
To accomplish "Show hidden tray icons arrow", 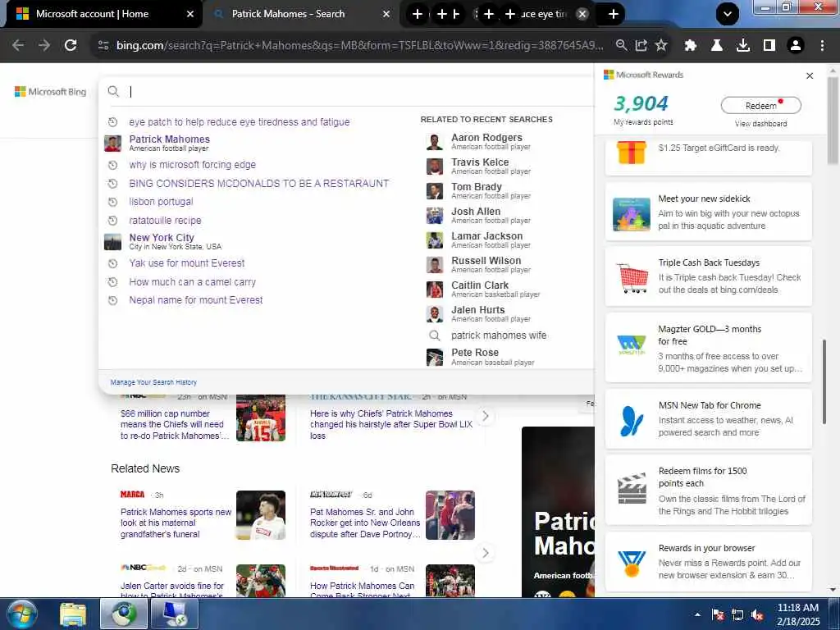I will click(x=697, y=615).
